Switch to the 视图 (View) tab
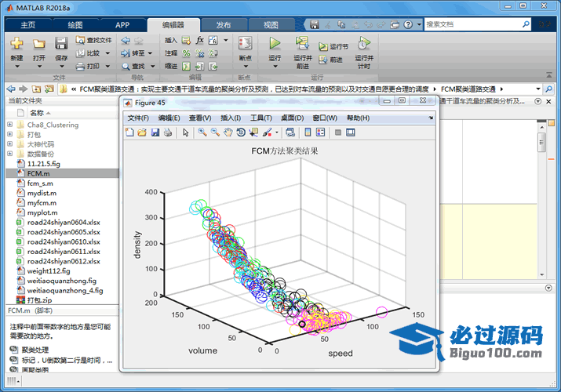 (x=271, y=25)
